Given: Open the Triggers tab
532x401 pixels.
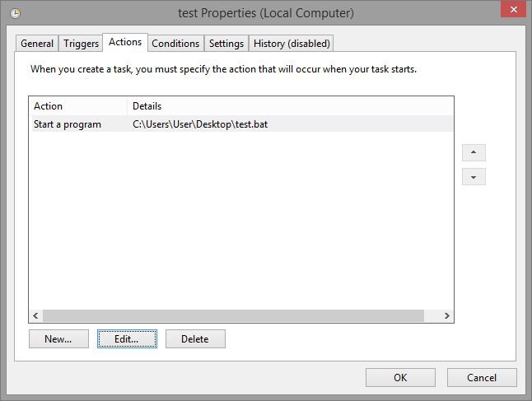Looking at the screenshot, I should [81, 44].
